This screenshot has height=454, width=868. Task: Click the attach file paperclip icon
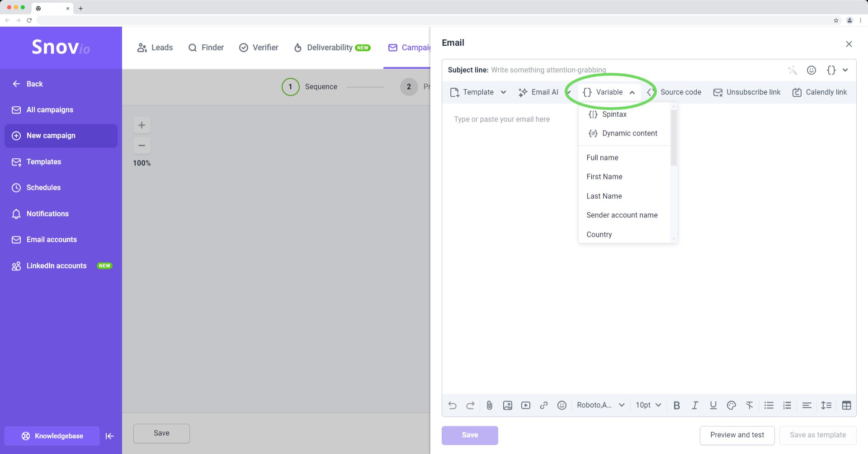coord(489,405)
